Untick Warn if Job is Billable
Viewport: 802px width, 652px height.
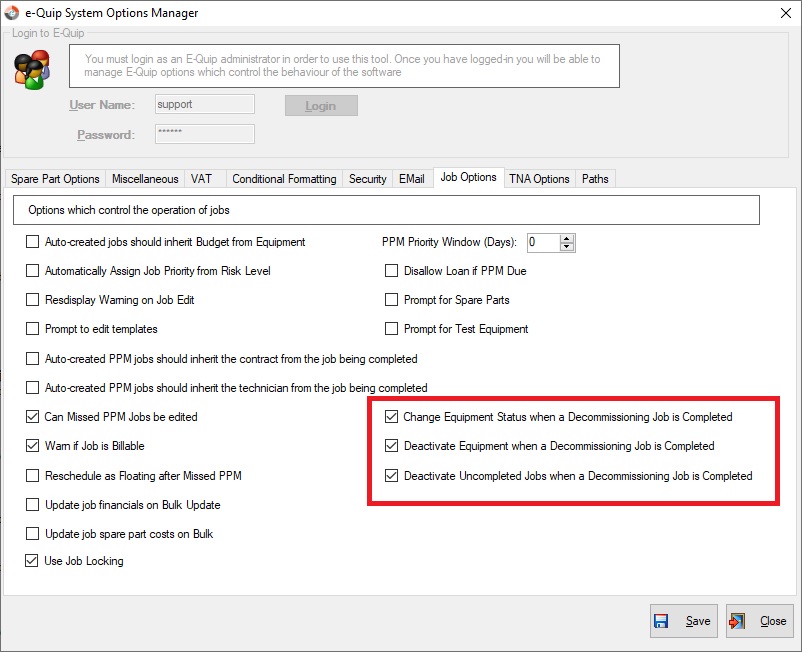pos(32,446)
